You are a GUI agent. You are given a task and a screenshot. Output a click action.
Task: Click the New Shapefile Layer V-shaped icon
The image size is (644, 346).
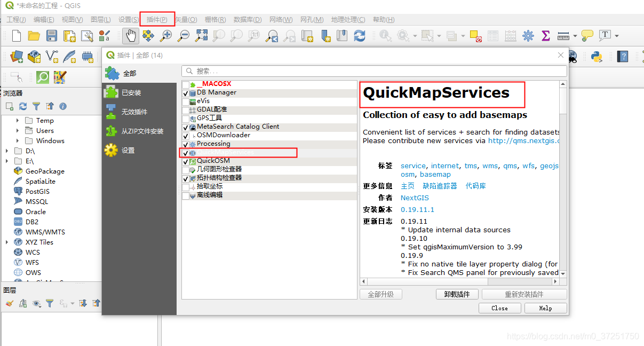pyautogui.click(x=52, y=56)
